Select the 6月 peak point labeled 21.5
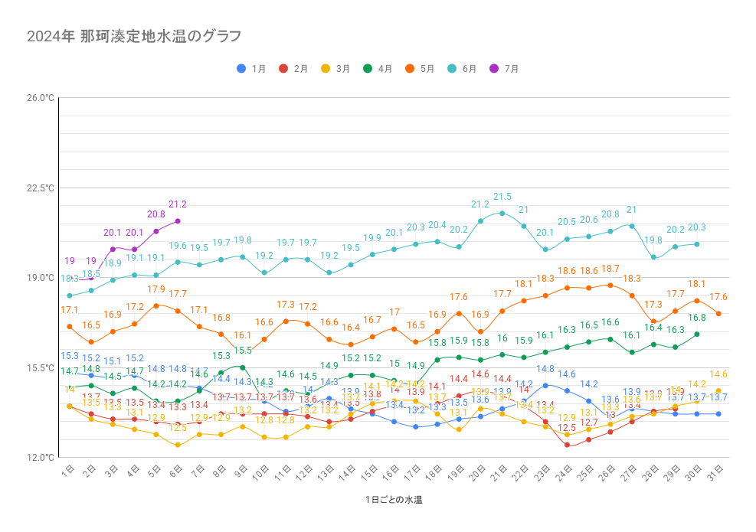 click(502, 213)
